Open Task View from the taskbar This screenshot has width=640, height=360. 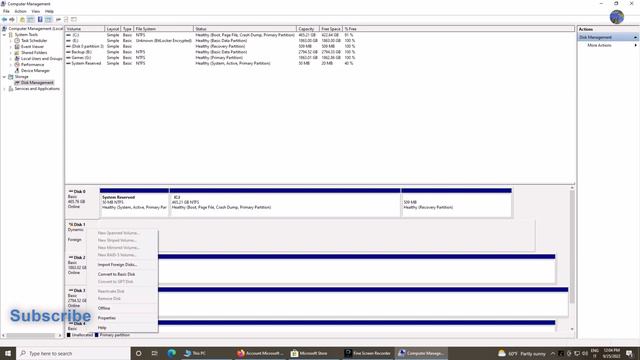pos(154,353)
